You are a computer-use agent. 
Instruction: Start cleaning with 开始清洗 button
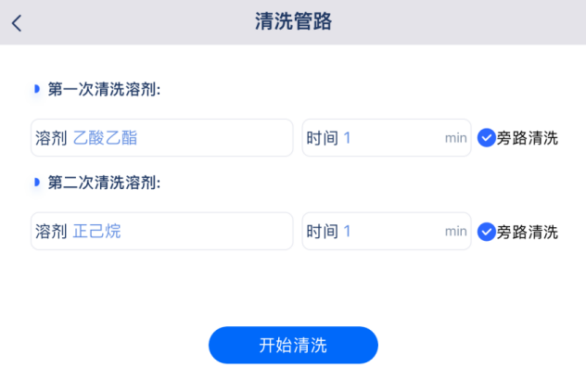point(293,345)
